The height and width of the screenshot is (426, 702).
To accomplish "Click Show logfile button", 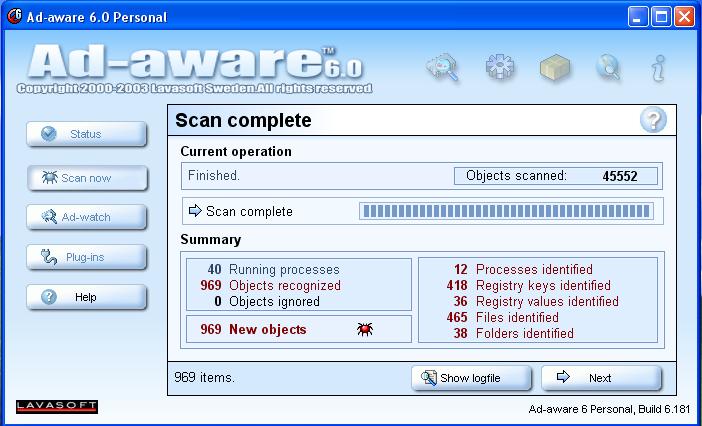I will [x=471, y=378].
